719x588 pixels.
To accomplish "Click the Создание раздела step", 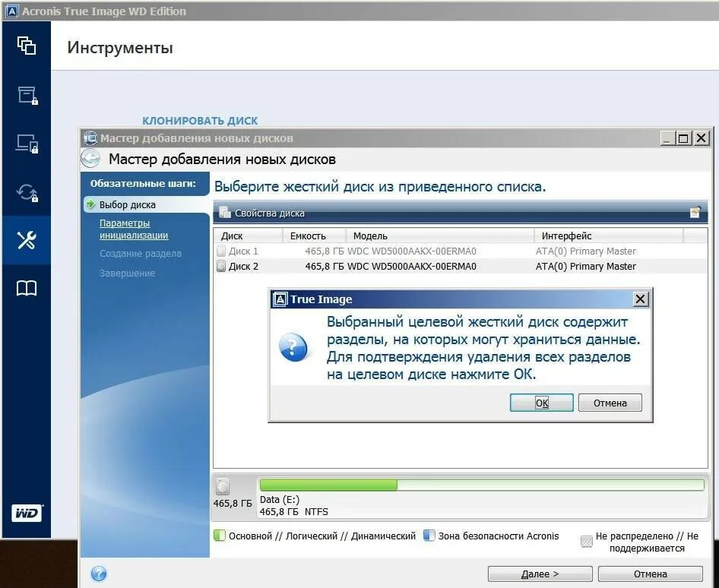I will (x=141, y=253).
